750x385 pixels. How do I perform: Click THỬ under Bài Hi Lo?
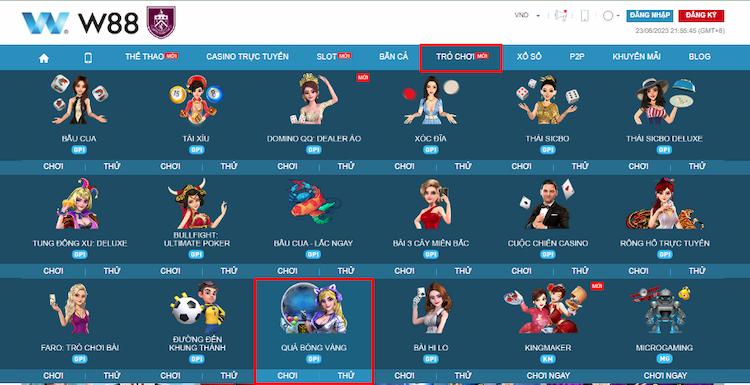pyautogui.click(x=463, y=375)
